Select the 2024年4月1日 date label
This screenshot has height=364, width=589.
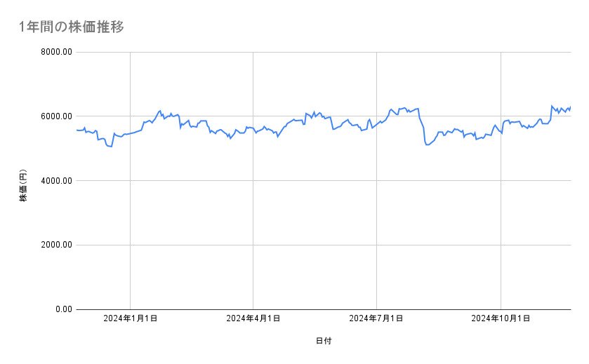point(253,319)
